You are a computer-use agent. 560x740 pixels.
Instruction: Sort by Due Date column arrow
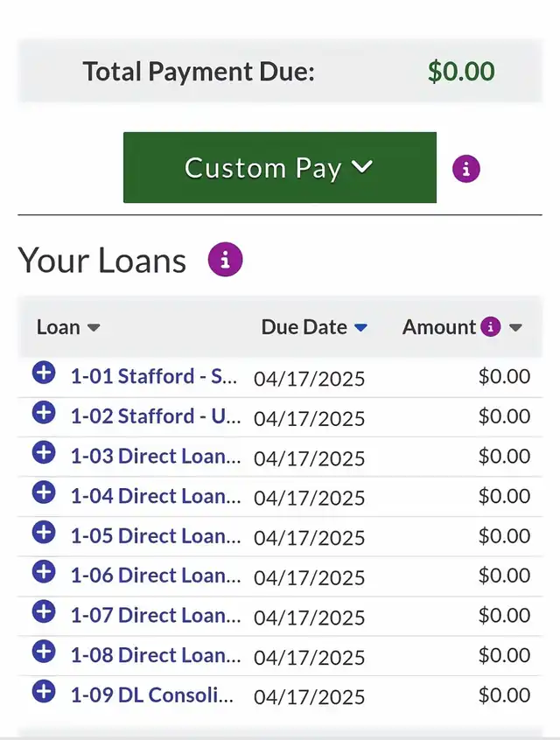(x=360, y=328)
